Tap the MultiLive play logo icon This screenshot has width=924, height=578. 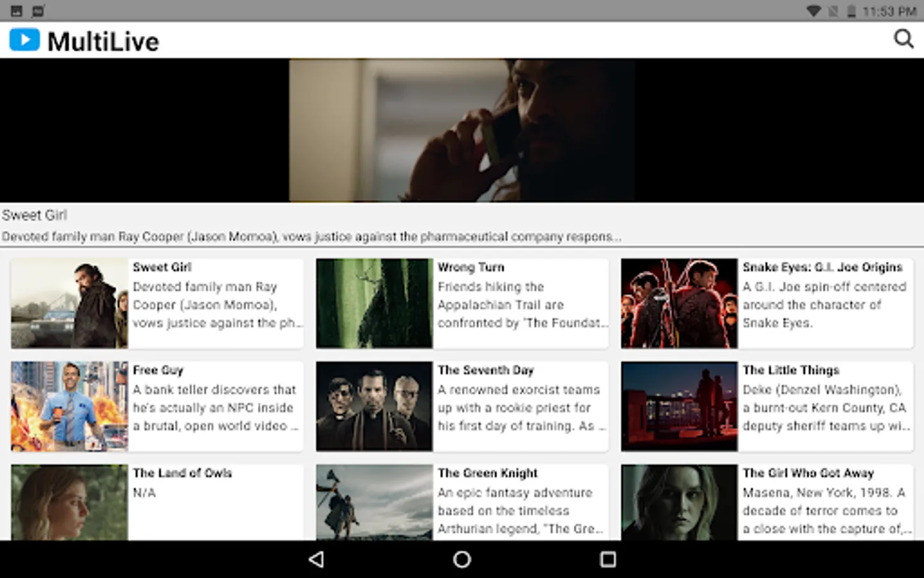[24, 40]
